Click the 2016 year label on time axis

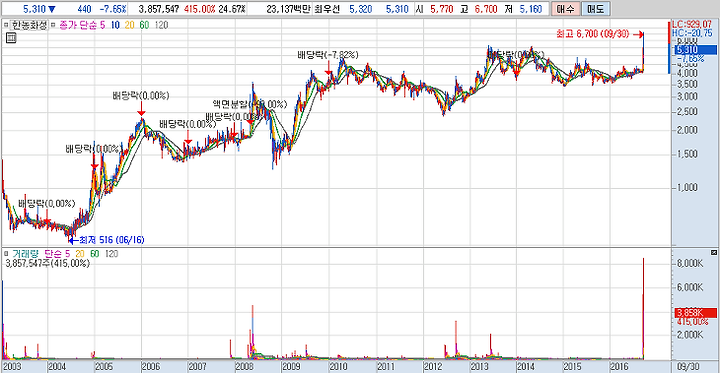(x=619, y=366)
